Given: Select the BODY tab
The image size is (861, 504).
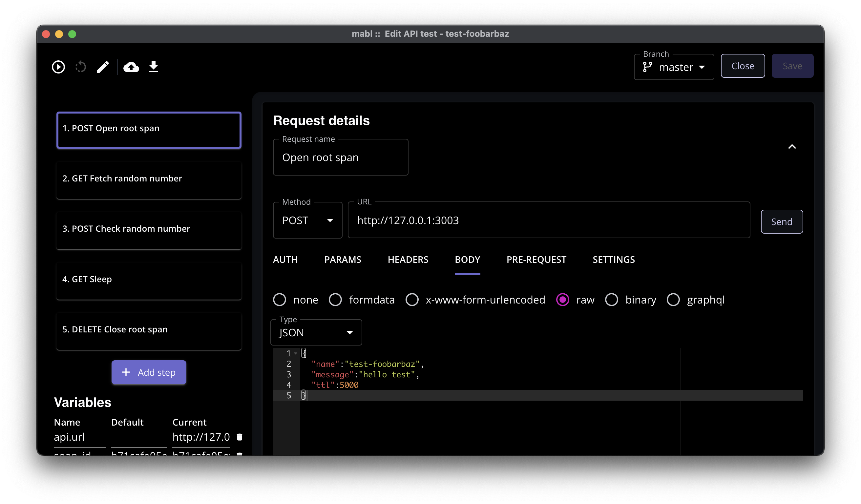Looking at the screenshot, I should tap(467, 260).
